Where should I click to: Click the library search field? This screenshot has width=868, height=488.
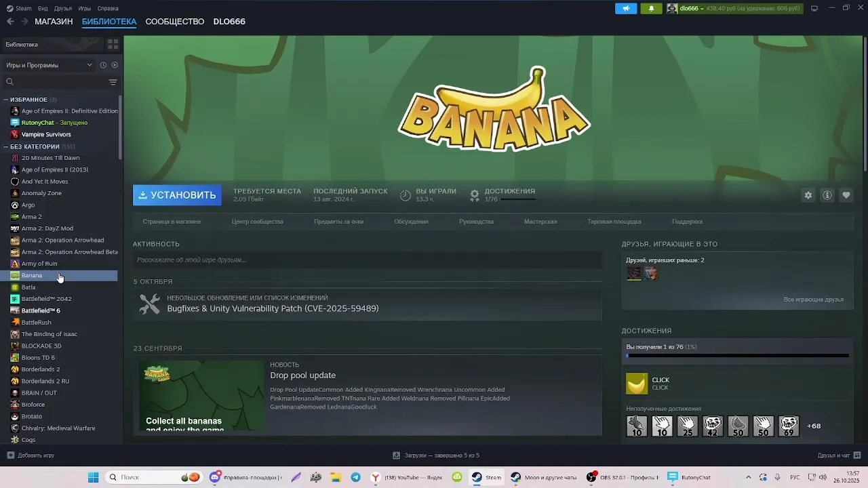pos(54,82)
